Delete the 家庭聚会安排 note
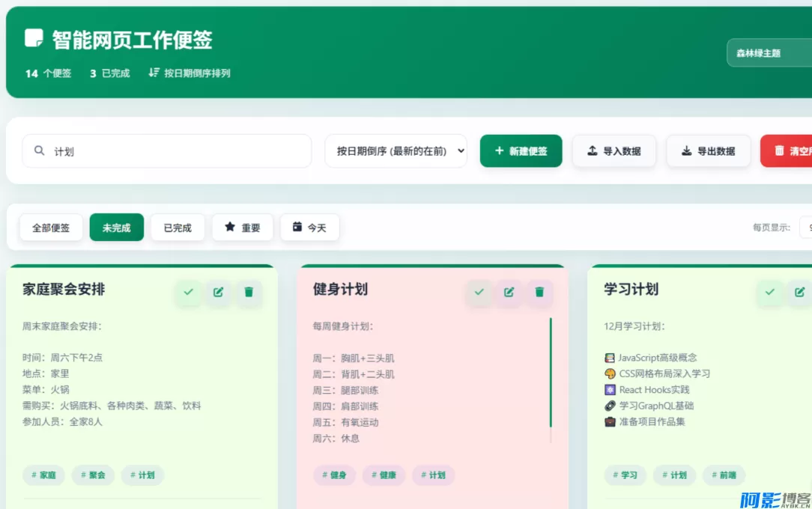Viewport: 812px width, 509px height. tap(249, 293)
